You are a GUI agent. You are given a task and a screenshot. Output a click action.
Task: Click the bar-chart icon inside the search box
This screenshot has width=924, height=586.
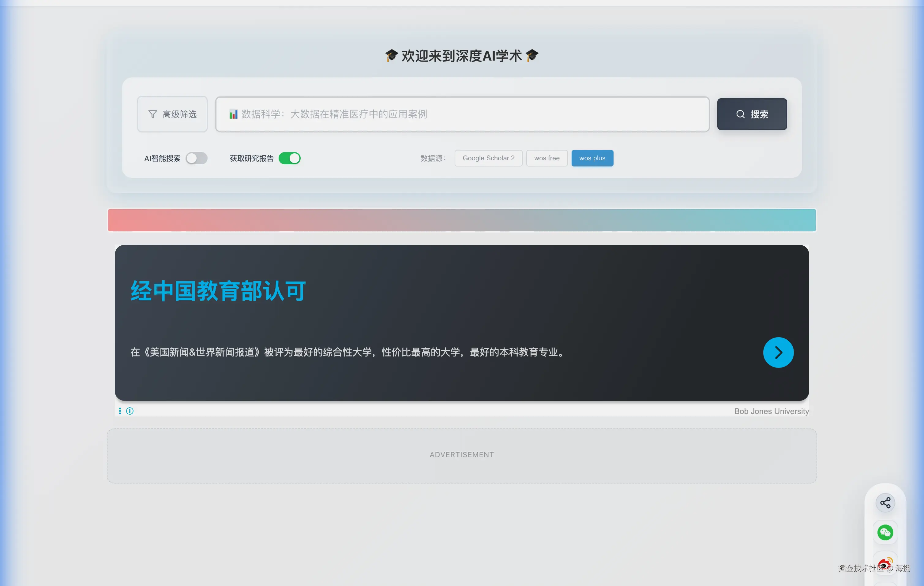pos(233,114)
